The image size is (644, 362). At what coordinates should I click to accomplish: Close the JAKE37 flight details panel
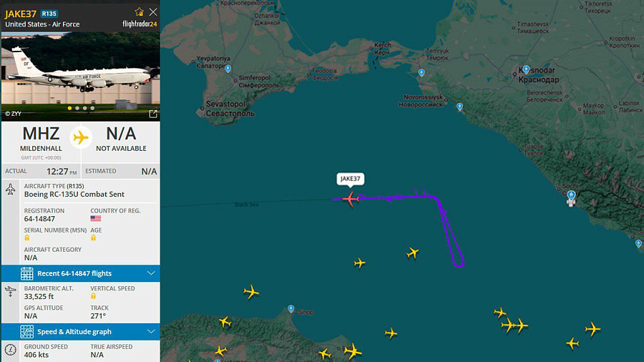[153, 12]
